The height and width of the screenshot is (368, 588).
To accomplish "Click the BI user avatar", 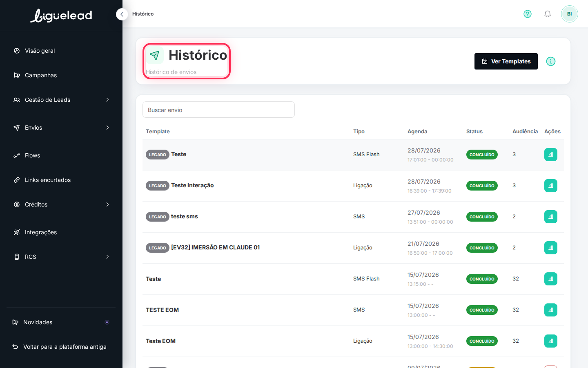I will coord(569,14).
